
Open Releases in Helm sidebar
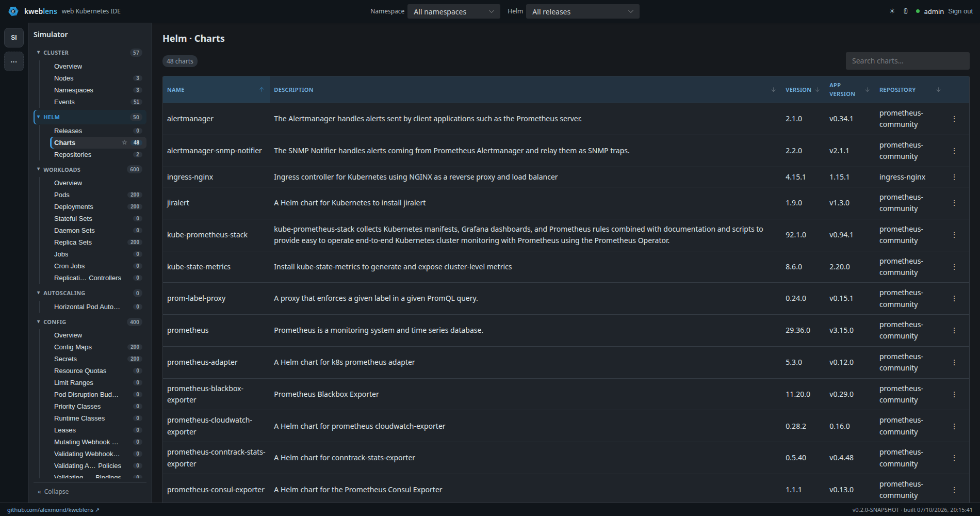pyautogui.click(x=97, y=131)
